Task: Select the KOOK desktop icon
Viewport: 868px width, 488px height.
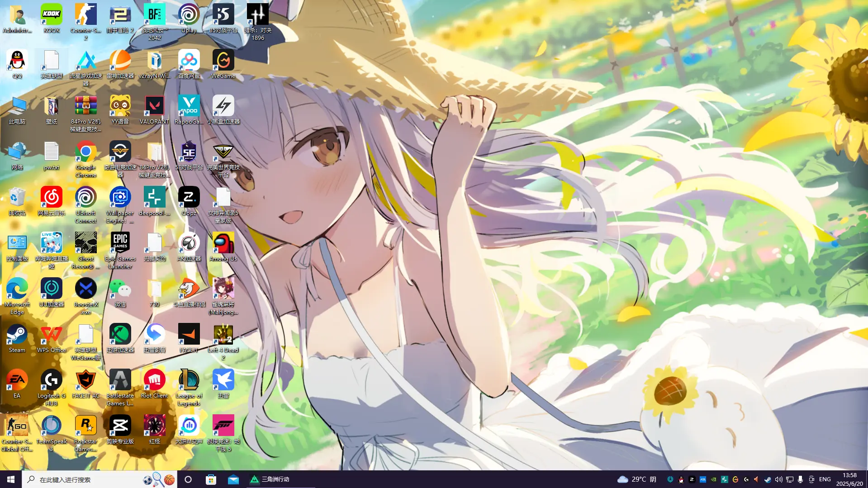Action: point(52,19)
